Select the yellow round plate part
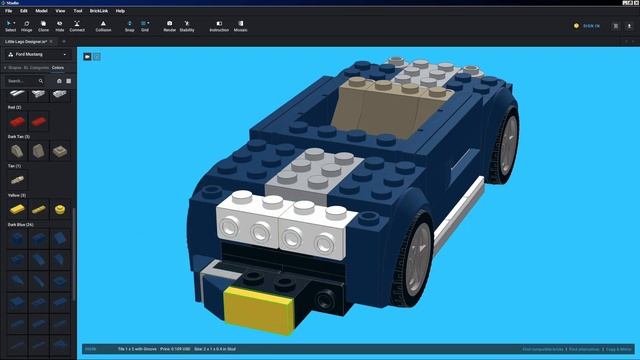The width and height of the screenshot is (640, 360). (x=60, y=209)
